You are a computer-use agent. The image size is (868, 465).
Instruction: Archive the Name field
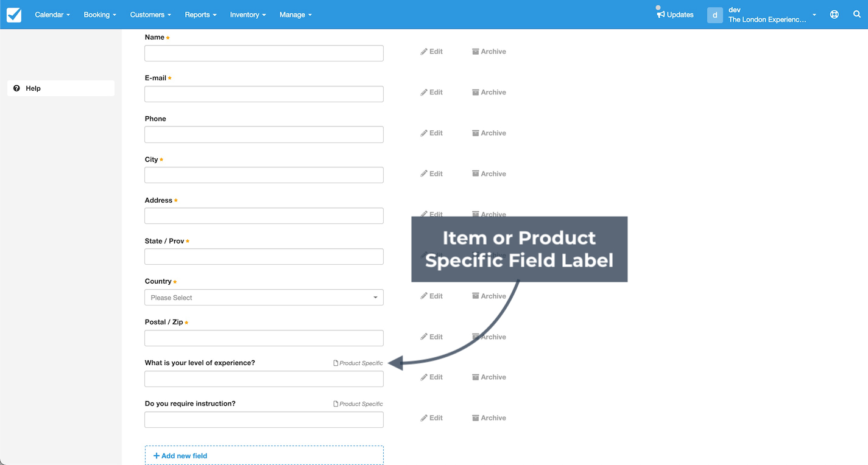[489, 52]
